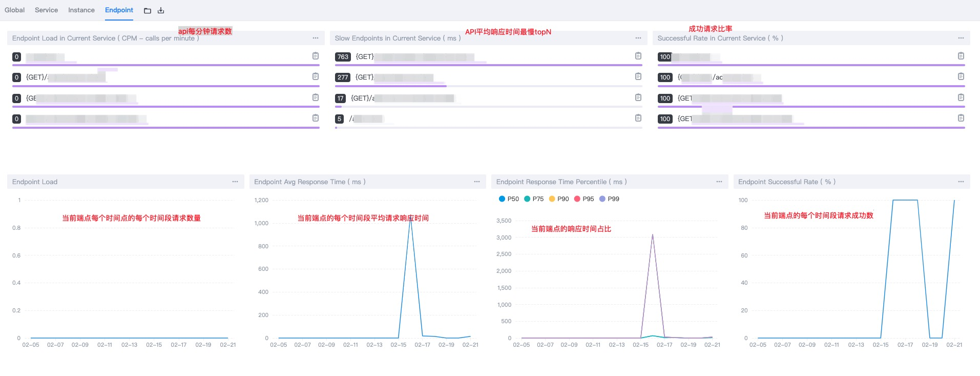Open more options for Endpoint Response Time Percentile
The image size is (980, 376).
point(719,182)
